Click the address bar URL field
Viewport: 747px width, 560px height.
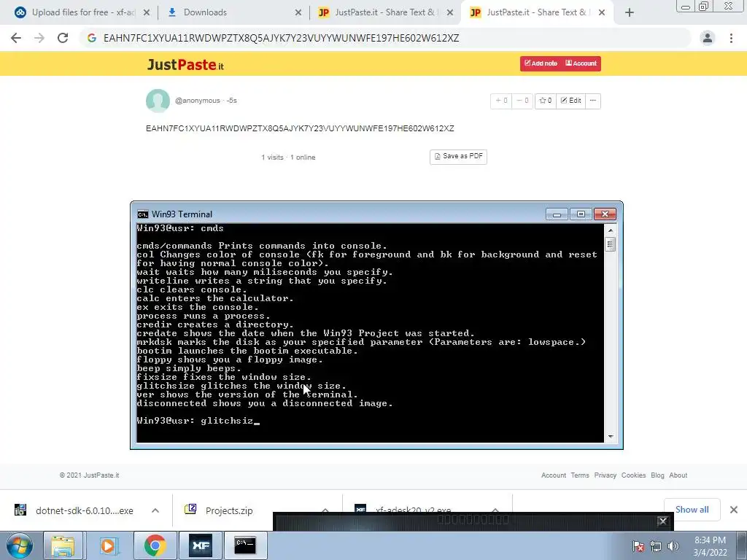385,38
